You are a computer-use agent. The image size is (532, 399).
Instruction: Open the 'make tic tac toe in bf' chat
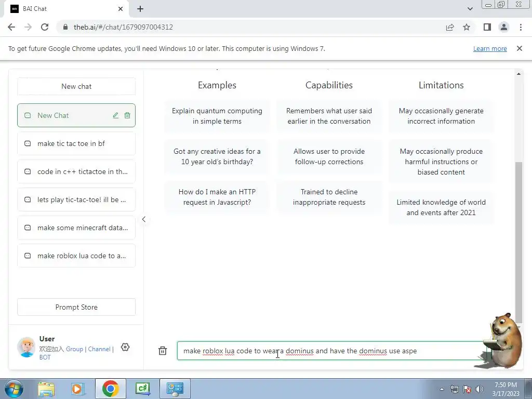(x=76, y=143)
